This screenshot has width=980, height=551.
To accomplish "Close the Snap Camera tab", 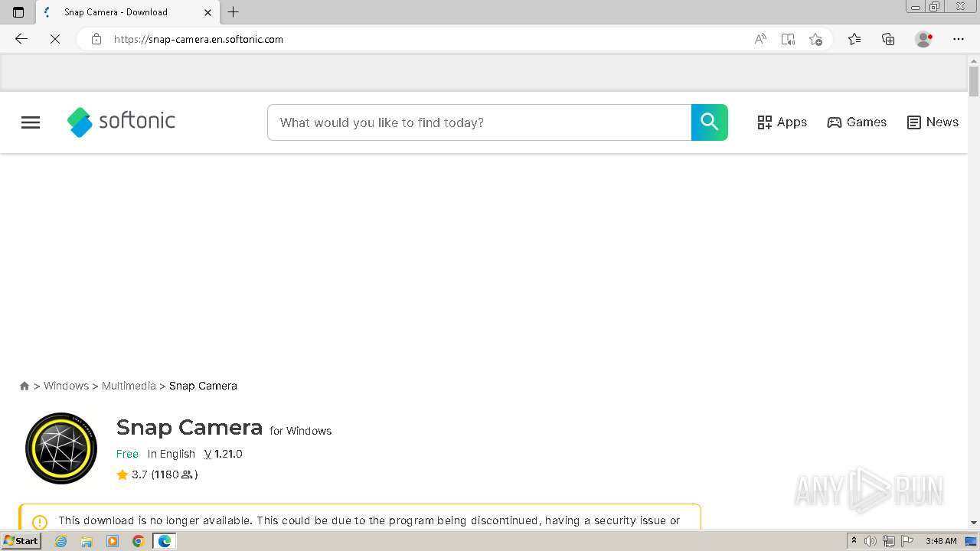I will 208,12.
